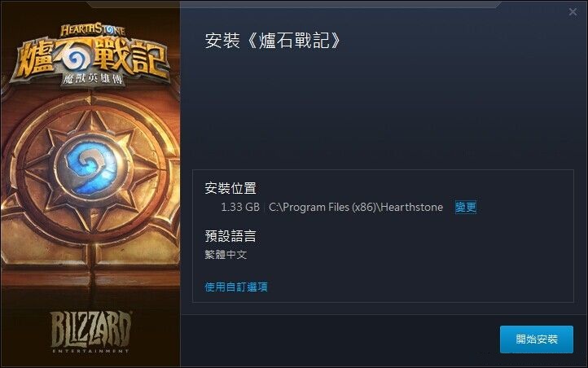Select the C:\Program Files (x86)\Hearthstone install path
The height and width of the screenshot is (368, 588).
point(356,208)
